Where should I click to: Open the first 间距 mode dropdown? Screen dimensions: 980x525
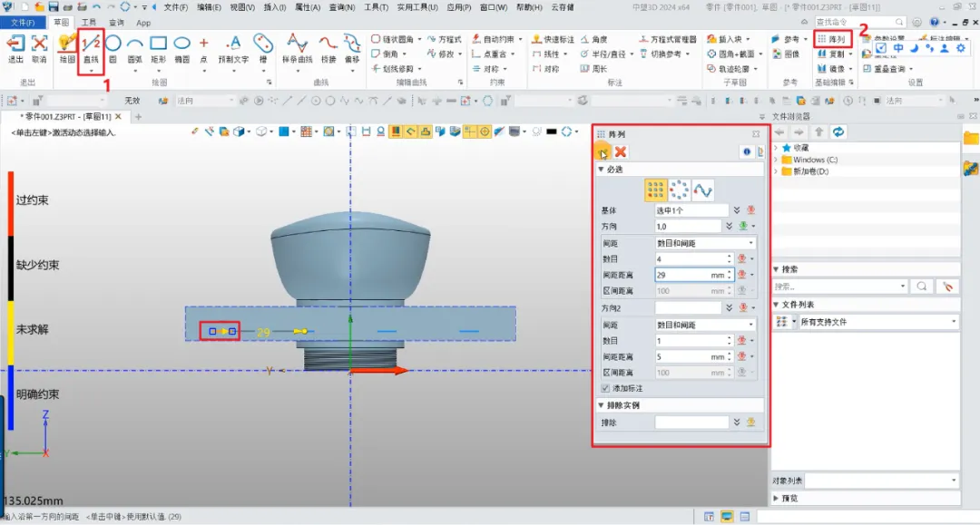tap(705, 243)
